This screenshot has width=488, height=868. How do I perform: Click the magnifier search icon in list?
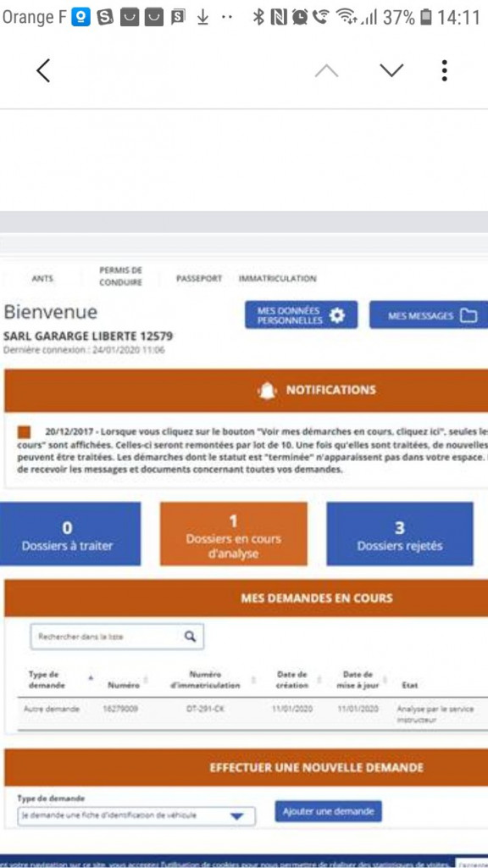pyautogui.click(x=190, y=637)
